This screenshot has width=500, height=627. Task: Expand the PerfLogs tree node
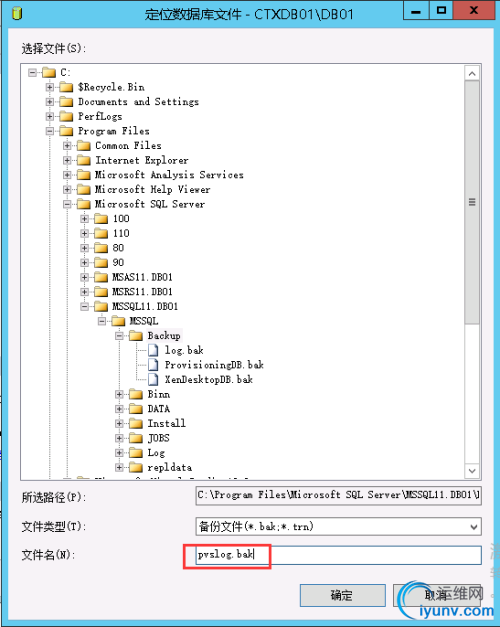(50, 116)
